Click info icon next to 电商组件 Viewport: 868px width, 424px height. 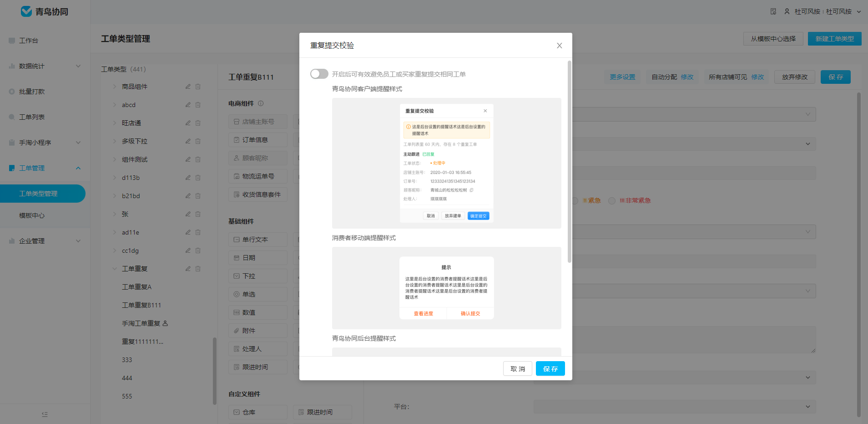tap(261, 103)
